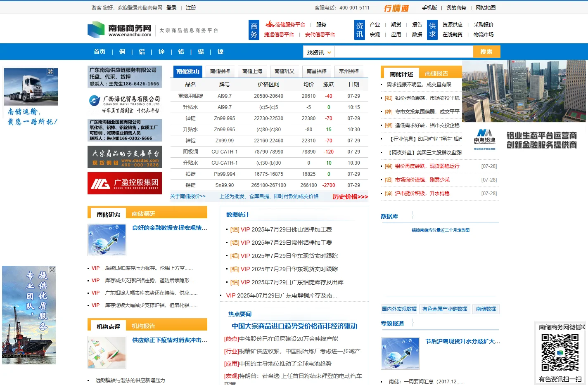The image size is (588, 385).
Task: Click the 南储商务网 logo
Action: click(120, 30)
